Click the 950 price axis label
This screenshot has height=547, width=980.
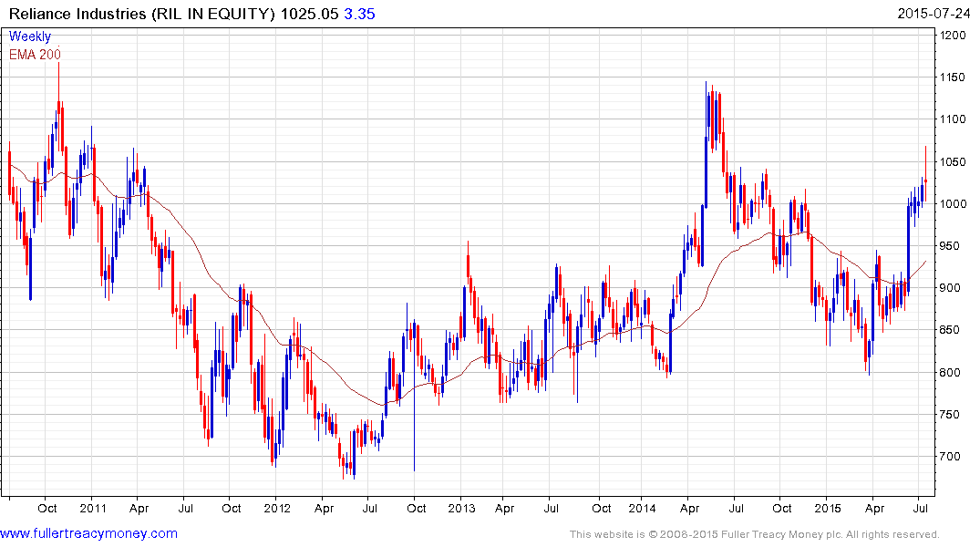pos(951,245)
